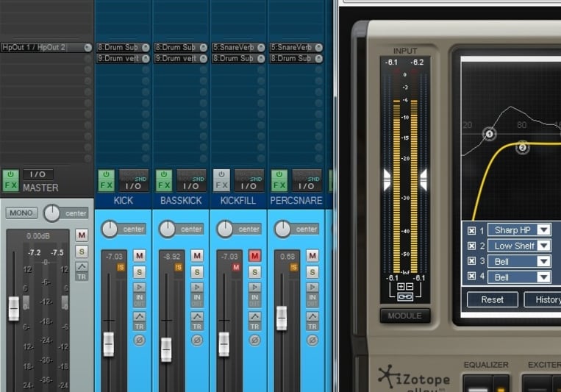
Task: Toggle the BASSKICK track FX power
Action: click(x=164, y=175)
